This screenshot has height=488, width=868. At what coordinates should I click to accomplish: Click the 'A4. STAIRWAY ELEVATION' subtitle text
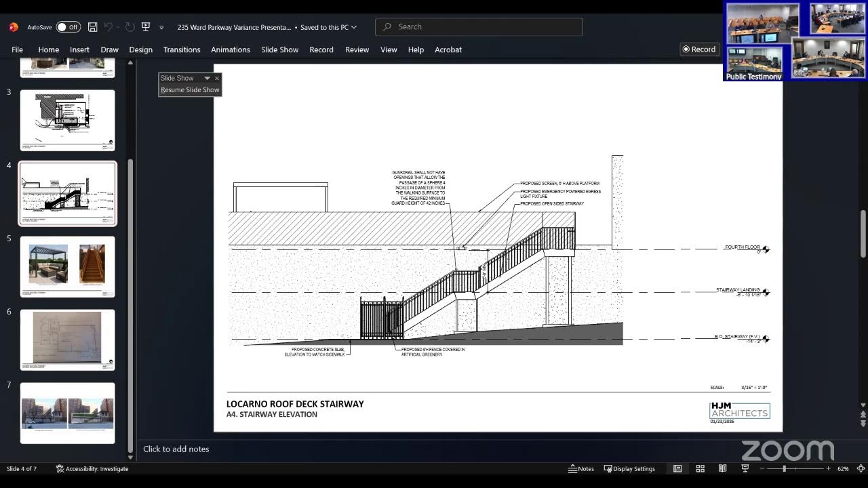[x=271, y=415]
